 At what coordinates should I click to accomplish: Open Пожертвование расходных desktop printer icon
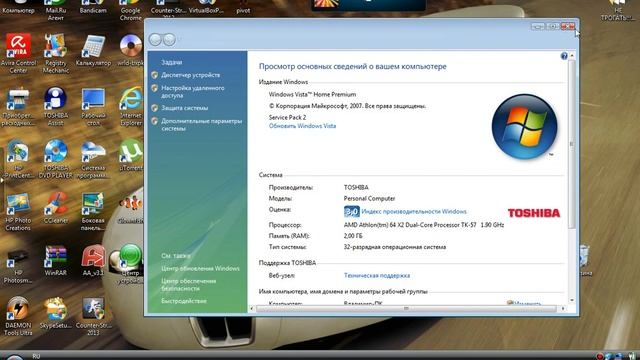[18, 106]
